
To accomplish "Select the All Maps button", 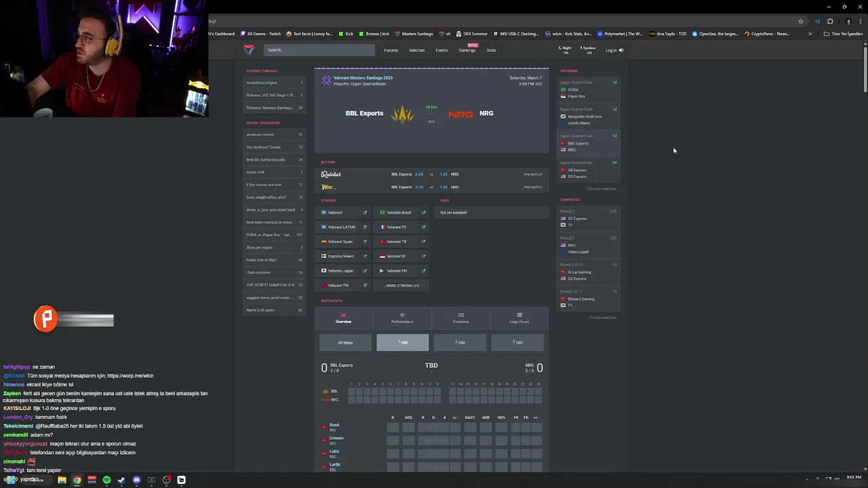I will click(x=345, y=342).
